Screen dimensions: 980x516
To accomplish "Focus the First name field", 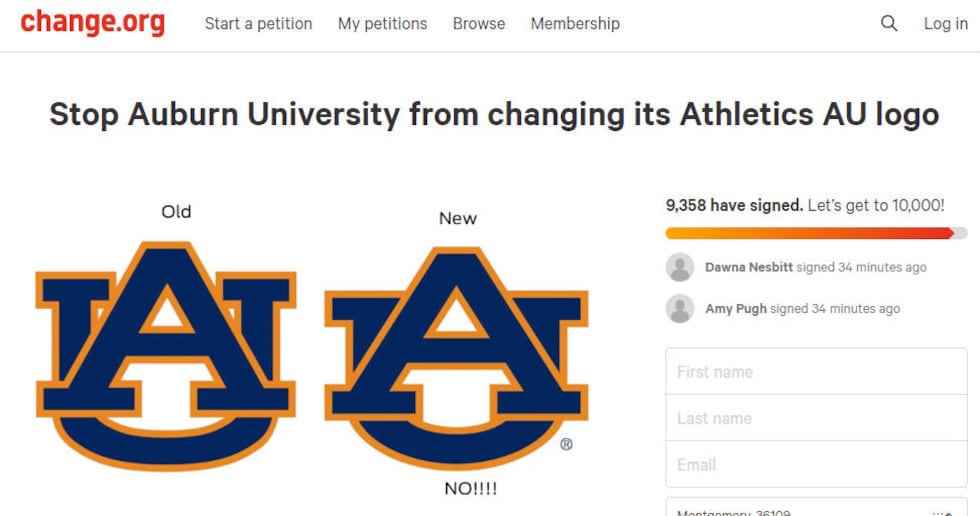I will point(816,372).
